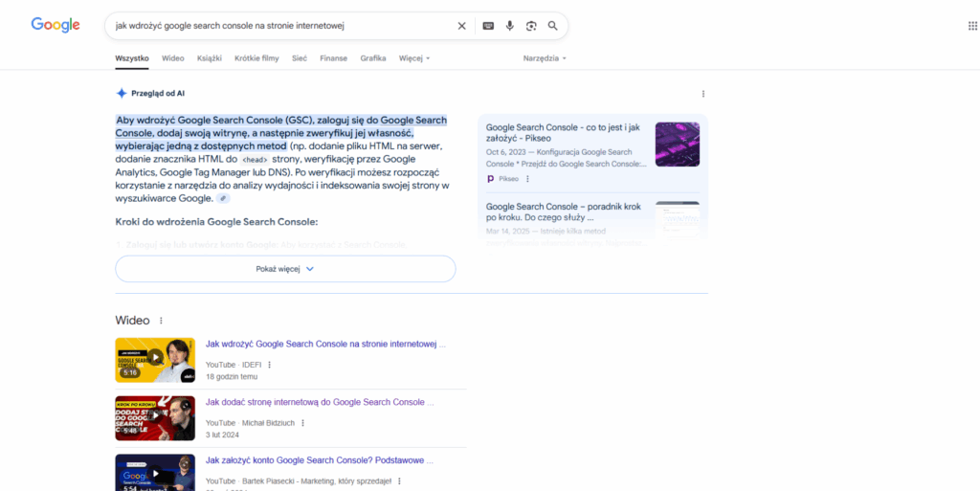The image size is (980, 491).
Task: Search by image with Lens icon
Action: point(531,26)
